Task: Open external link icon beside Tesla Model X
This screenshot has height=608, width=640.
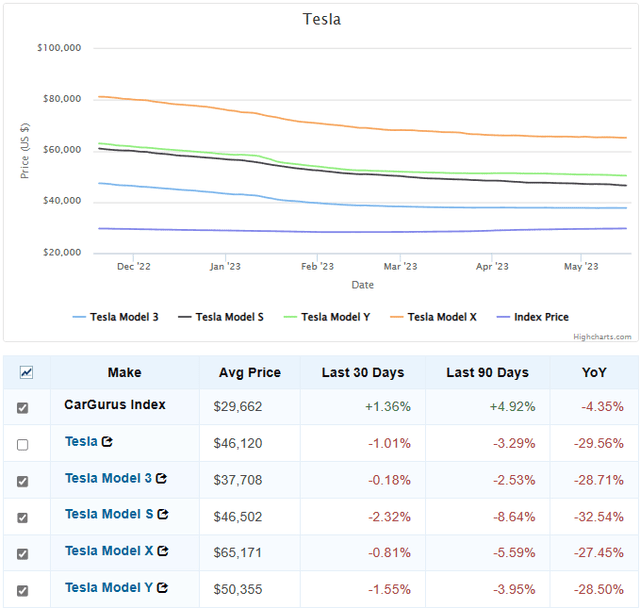Action: coord(162,551)
